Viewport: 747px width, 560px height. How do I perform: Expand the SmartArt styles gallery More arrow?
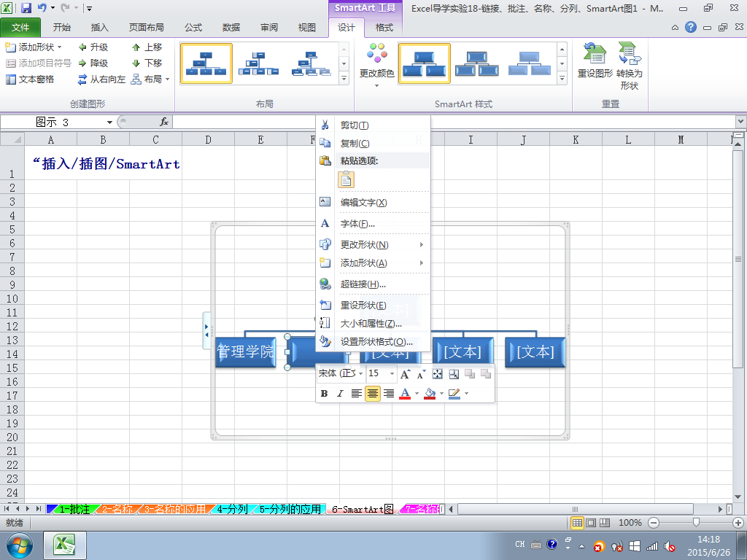tap(562, 79)
